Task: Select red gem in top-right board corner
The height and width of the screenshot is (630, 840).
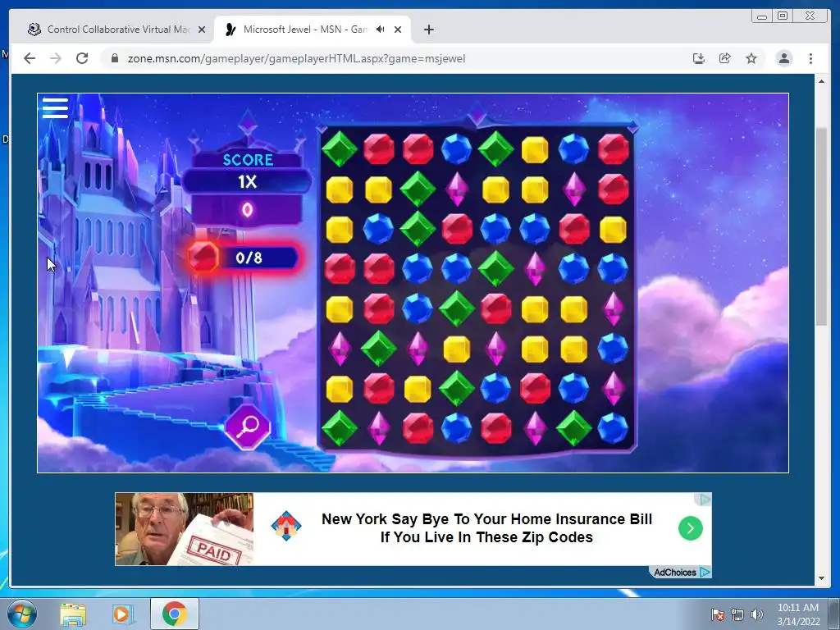Action: 613,149
